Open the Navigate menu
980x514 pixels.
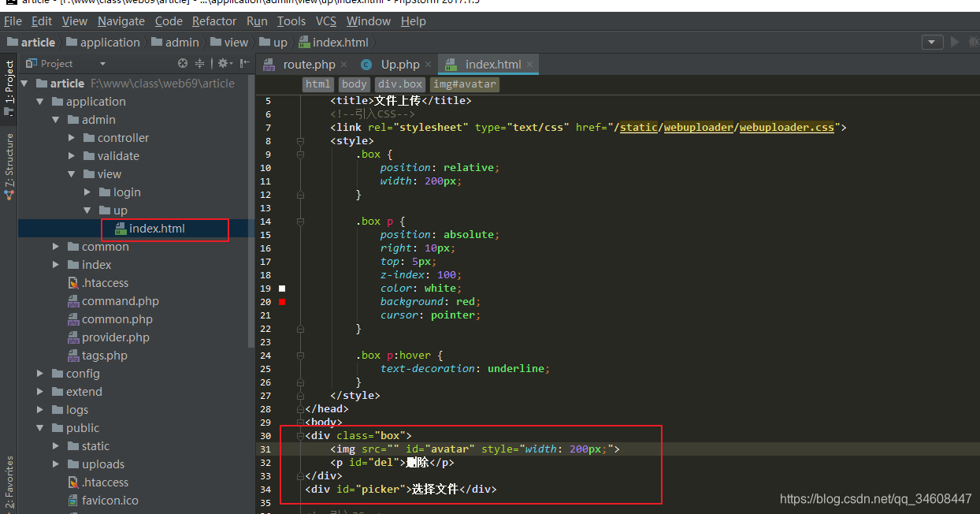point(121,21)
